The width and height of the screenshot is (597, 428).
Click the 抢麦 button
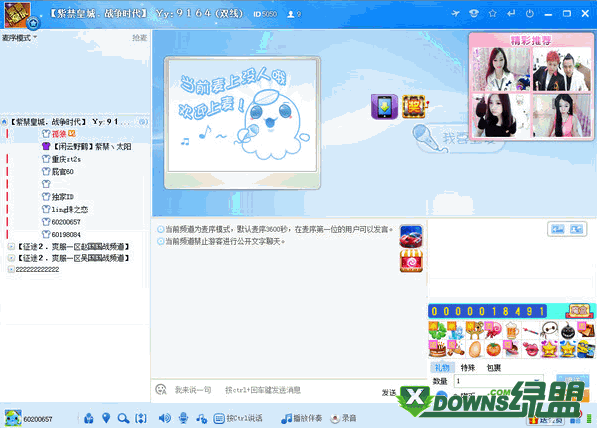coord(139,38)
